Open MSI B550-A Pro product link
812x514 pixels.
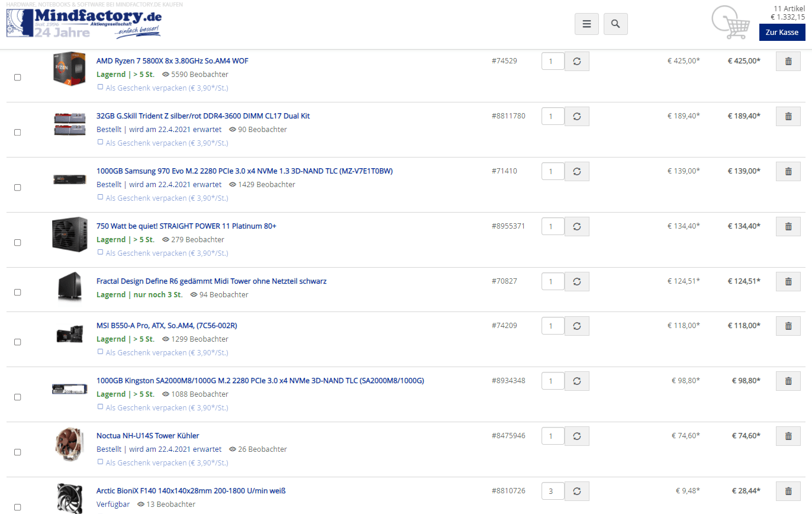tap(167, 326)
